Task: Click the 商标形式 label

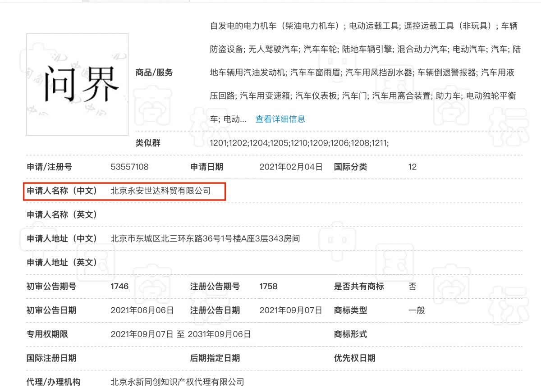Action: (x=350, y=334)
